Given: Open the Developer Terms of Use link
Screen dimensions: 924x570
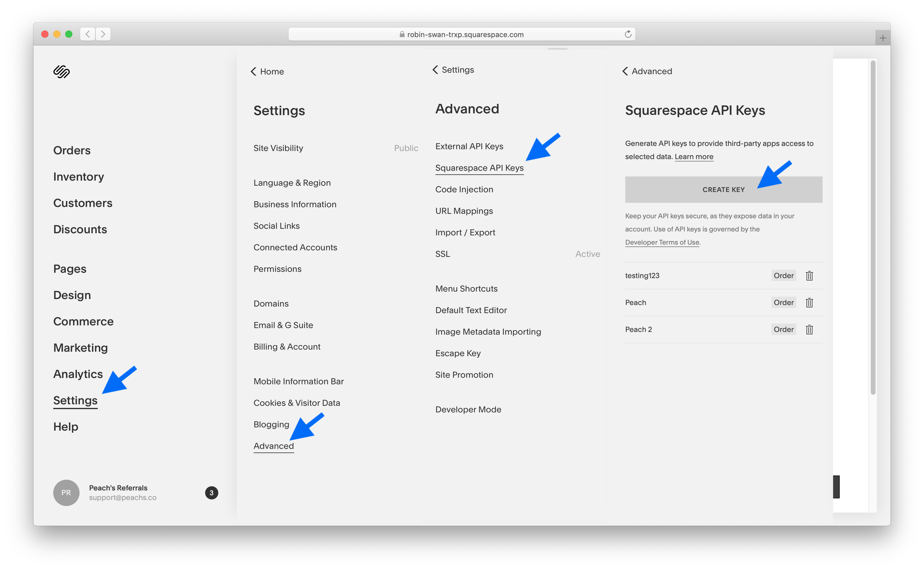Looking at the screenshot, I should coord(662,242).
